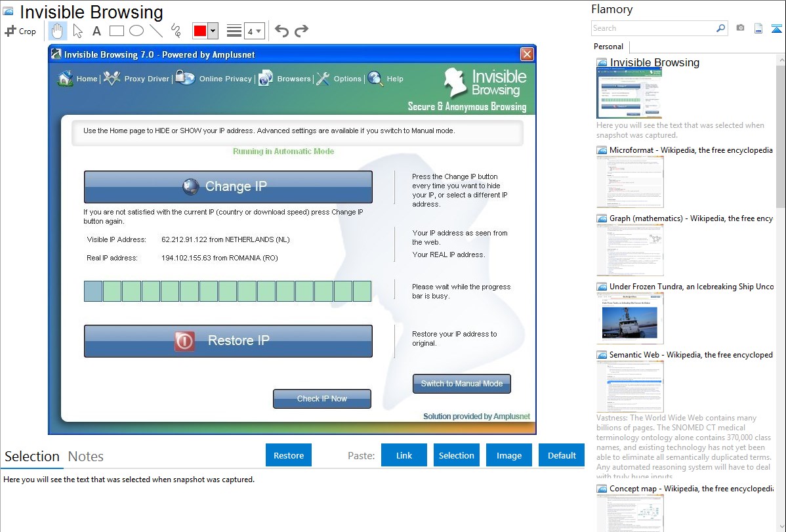This screenshot has height=532, width=786.
Task: Click the real IP address 194.102.155.63 text
Action: click(220, 258)
